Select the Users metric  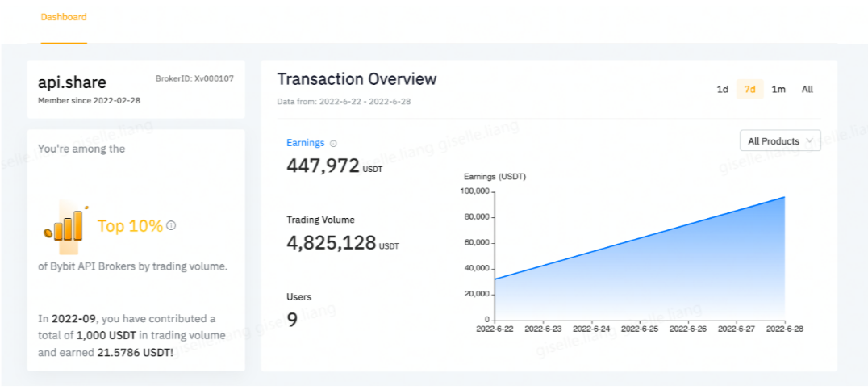pos(298,296)
